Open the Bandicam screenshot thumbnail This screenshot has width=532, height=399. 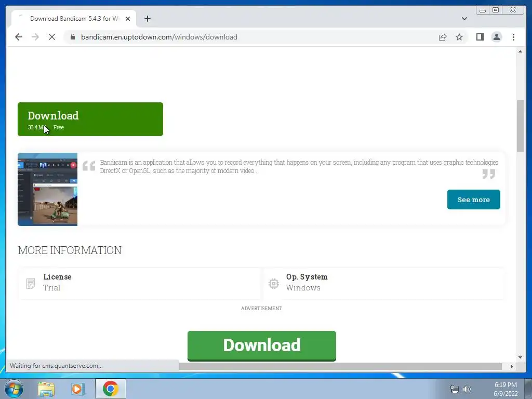point(47,189)
